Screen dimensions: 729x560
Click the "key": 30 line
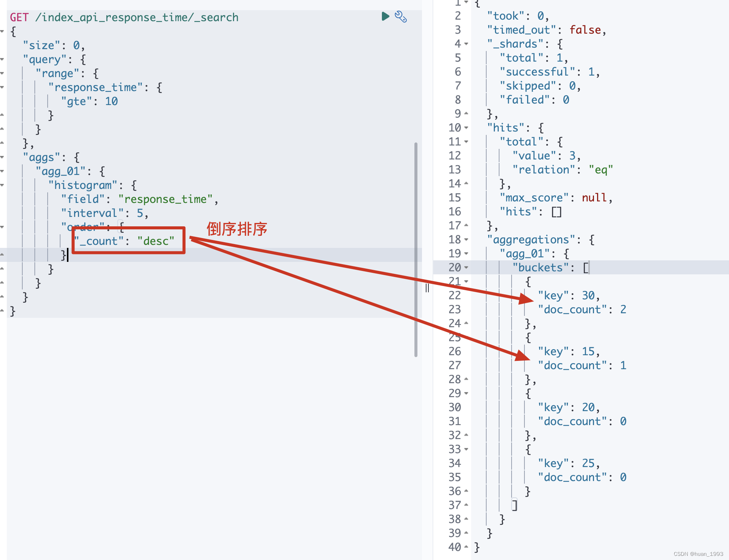point(569,296)
